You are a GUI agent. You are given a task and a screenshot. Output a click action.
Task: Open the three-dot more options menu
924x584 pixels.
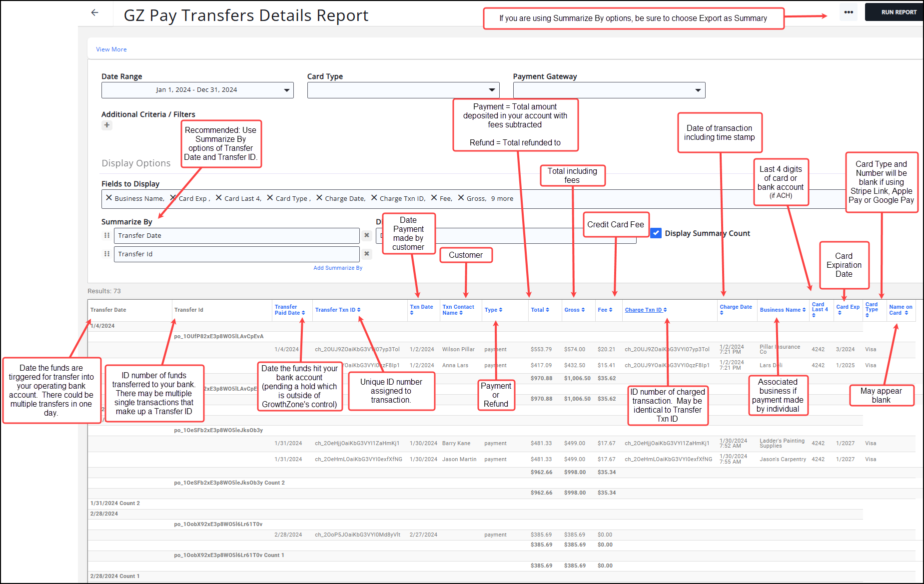click(x=848, y=12)
